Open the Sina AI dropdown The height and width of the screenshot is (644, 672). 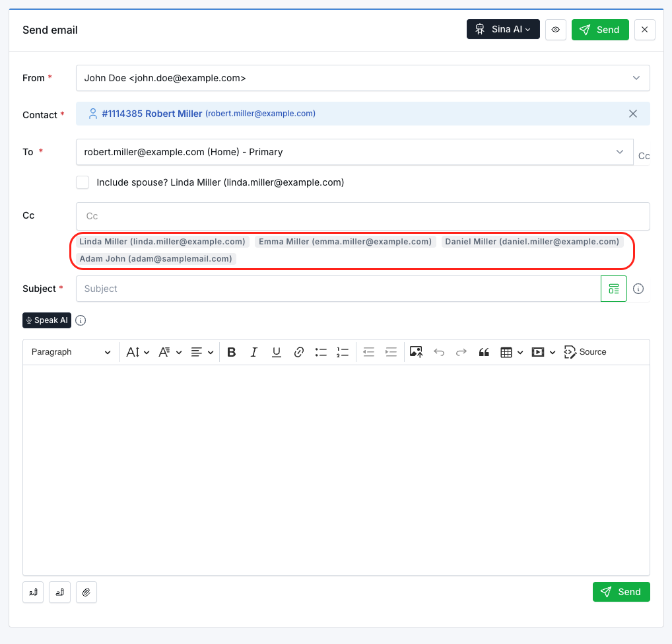[x=503, y=30]
